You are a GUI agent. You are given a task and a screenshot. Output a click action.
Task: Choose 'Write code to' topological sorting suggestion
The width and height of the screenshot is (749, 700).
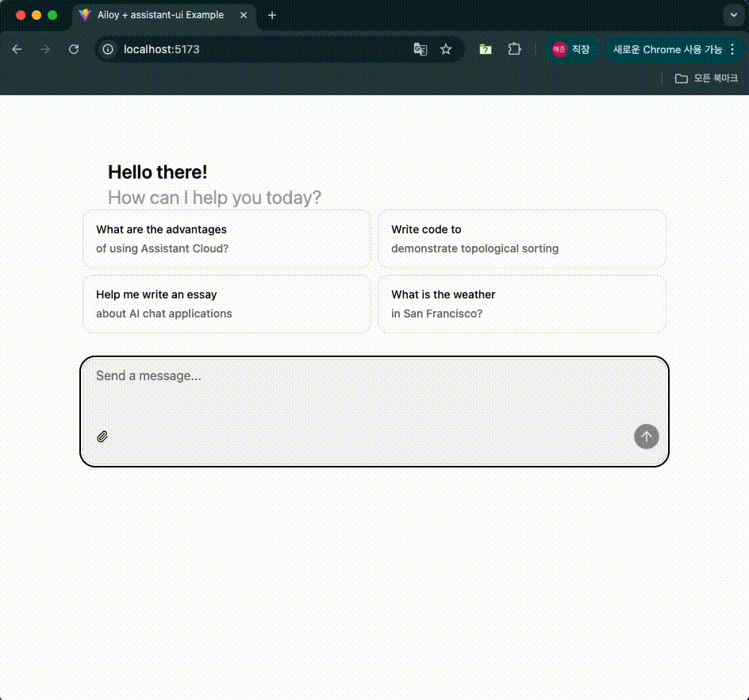point(521,239)
